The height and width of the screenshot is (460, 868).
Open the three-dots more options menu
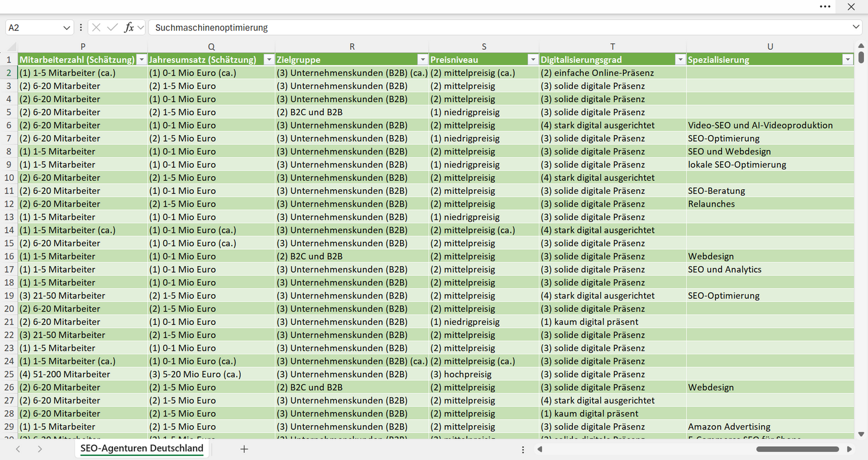click(x=825, y=7)
